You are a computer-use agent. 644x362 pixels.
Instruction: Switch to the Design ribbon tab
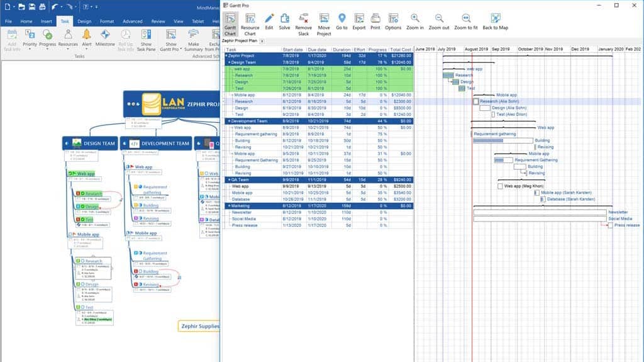pyautogui.click(x=84, y=21)
